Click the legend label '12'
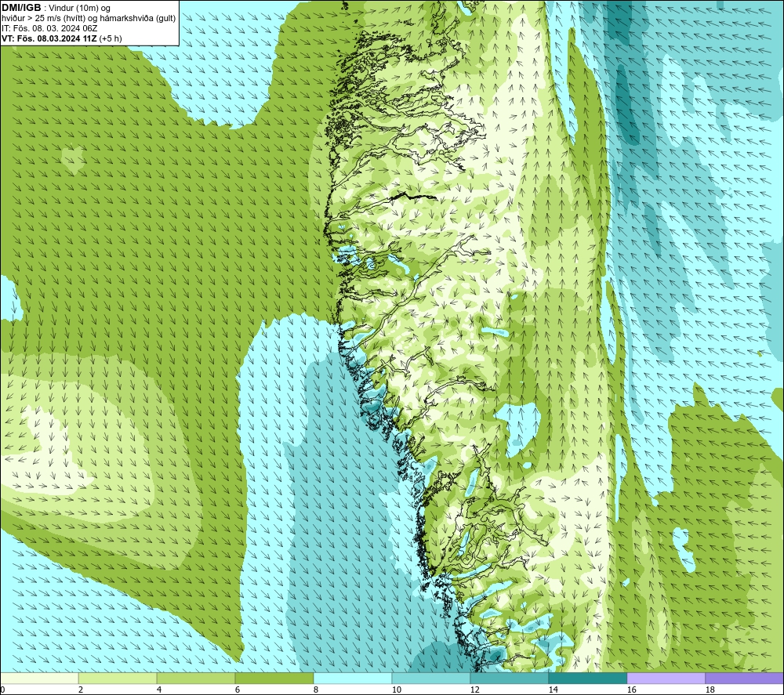Viewport: 784px width, 695px height. (x=474, y=690)
